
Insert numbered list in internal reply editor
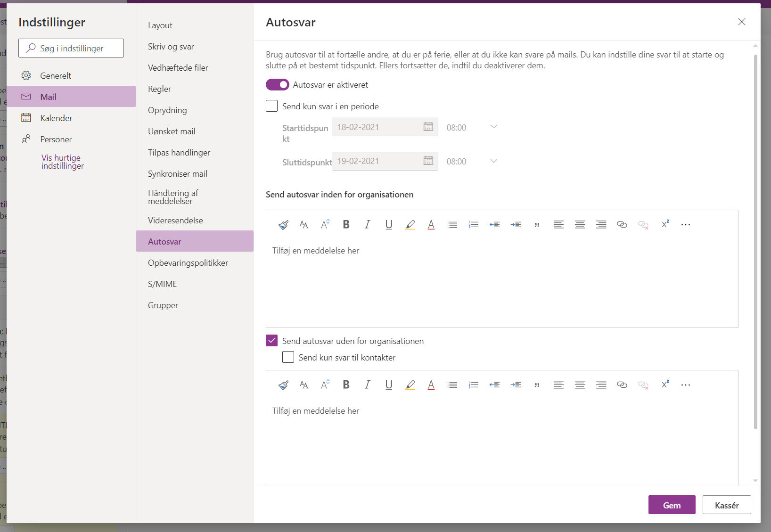pyautogui.click(x=474, y=225)
